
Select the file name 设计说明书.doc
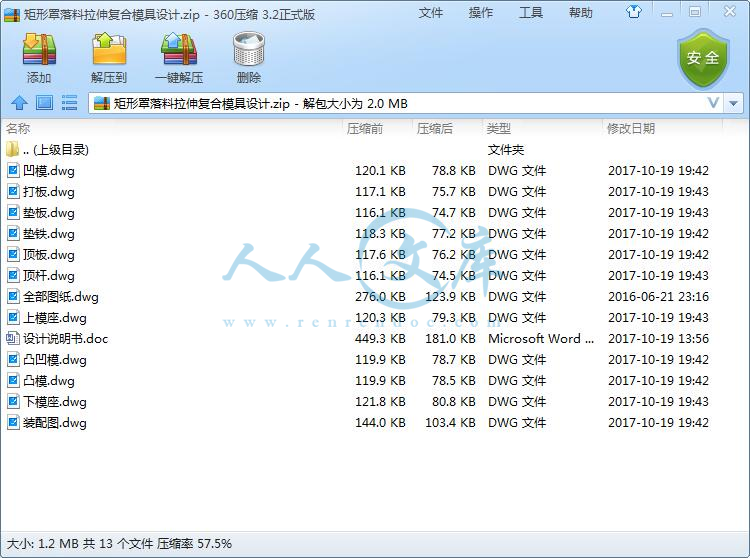(66, 339)
